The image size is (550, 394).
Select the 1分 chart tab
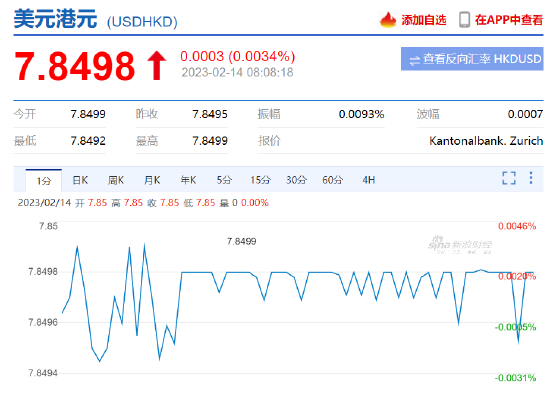(44, 180)
